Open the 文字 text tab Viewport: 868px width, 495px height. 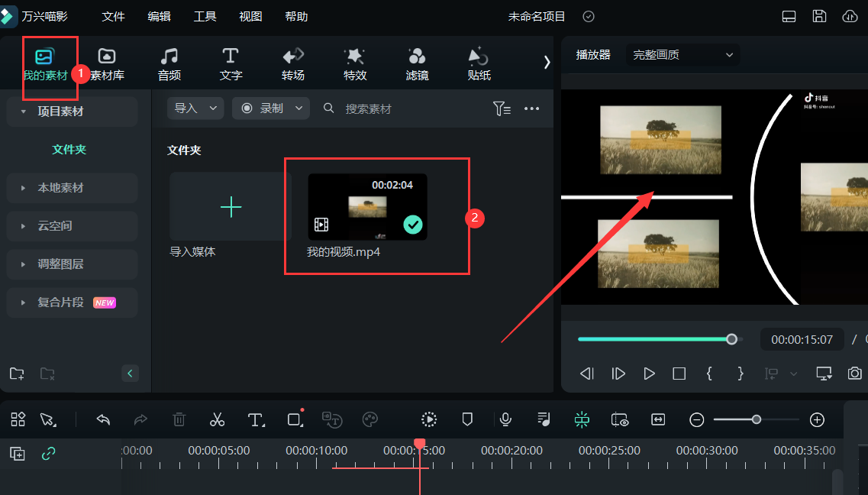[231, 64]
